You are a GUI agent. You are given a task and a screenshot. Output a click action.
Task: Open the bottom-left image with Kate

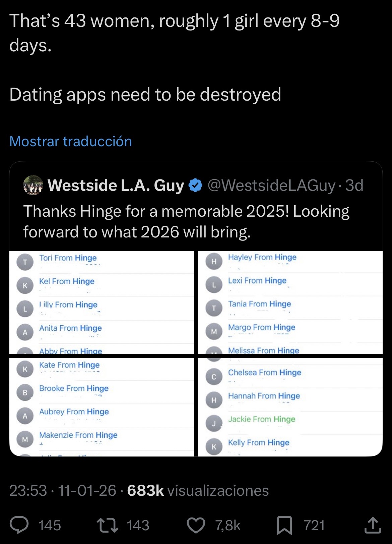tap(102, 407)
